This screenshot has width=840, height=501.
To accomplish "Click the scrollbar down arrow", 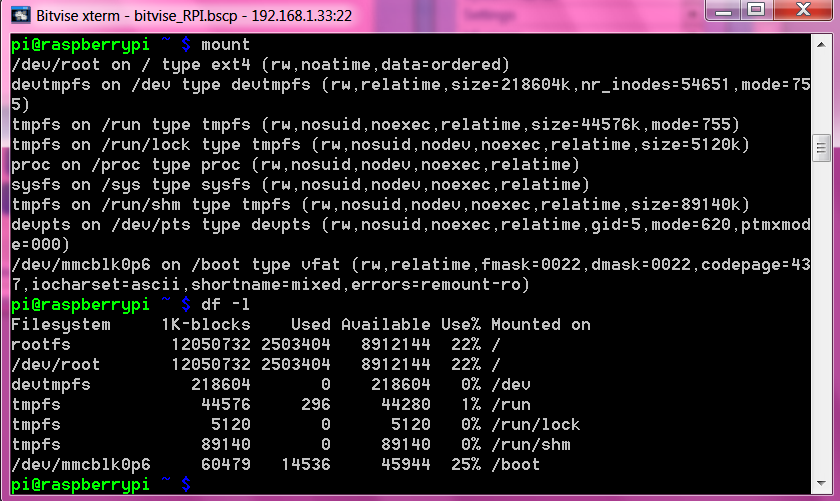I will pyautogui.click(x=821, y=483).
